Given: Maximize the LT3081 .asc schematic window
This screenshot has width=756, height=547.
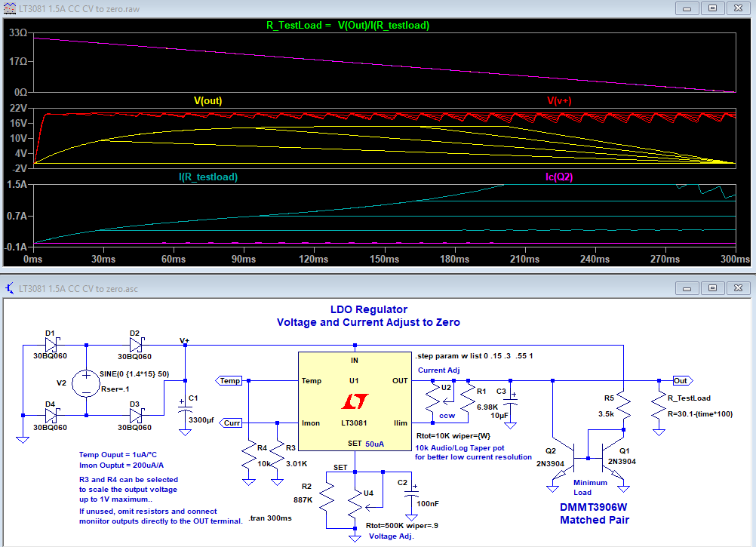Looking at the screenshot, I should click(712, 288).
